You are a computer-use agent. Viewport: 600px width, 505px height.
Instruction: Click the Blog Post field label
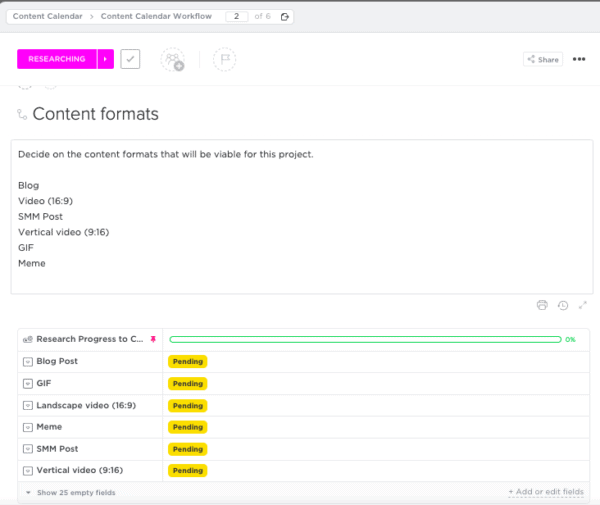(57, 361)
